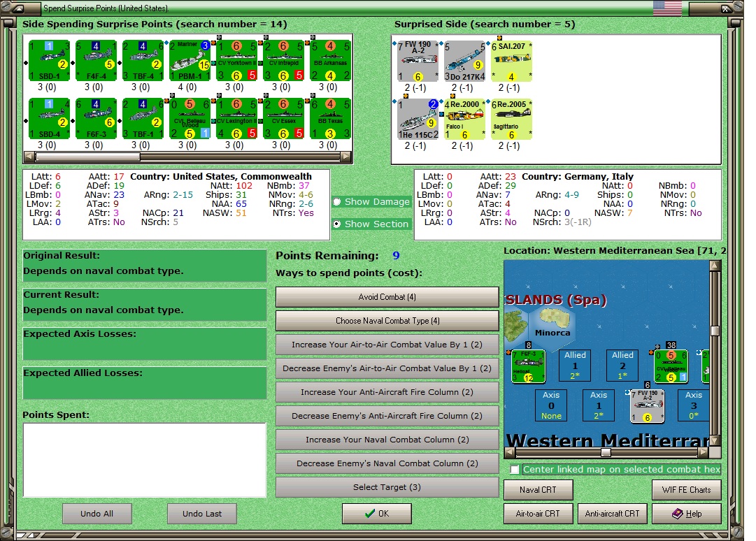
Task: Click the Undo Last button
Action: (x=202, y=514)
